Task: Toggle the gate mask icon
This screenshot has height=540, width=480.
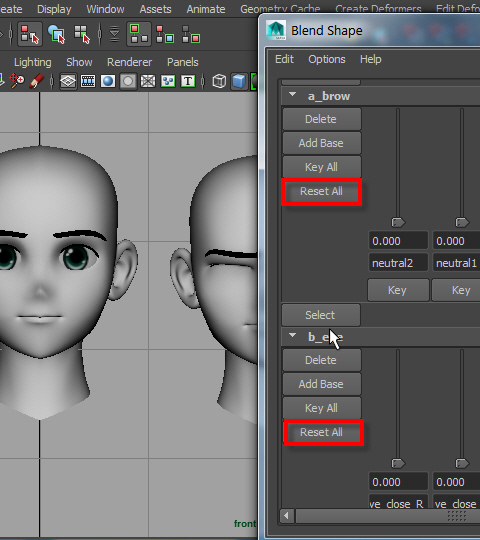Action: tap(128, 81)
